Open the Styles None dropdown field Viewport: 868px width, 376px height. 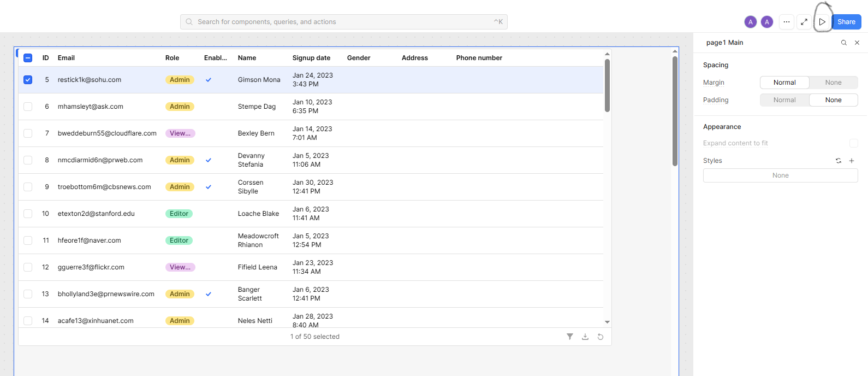tap(780, 175)
